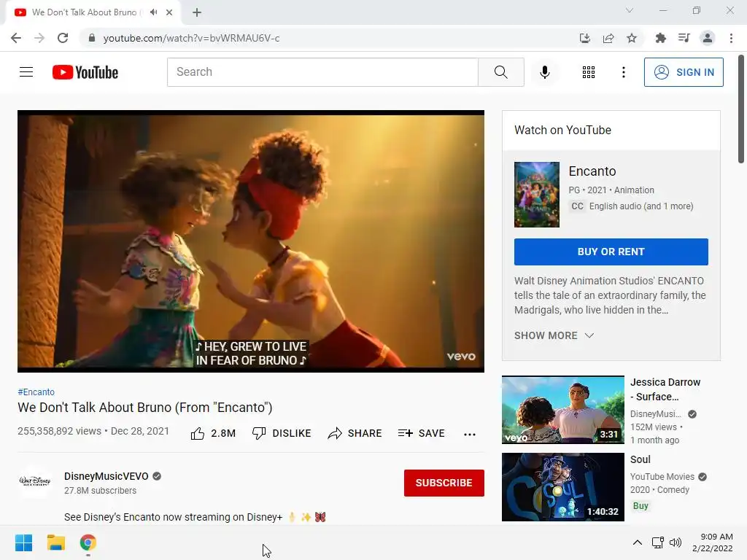Start voice search with microphone icon
Screen dimensions: 747x560
tap(544, 72)
